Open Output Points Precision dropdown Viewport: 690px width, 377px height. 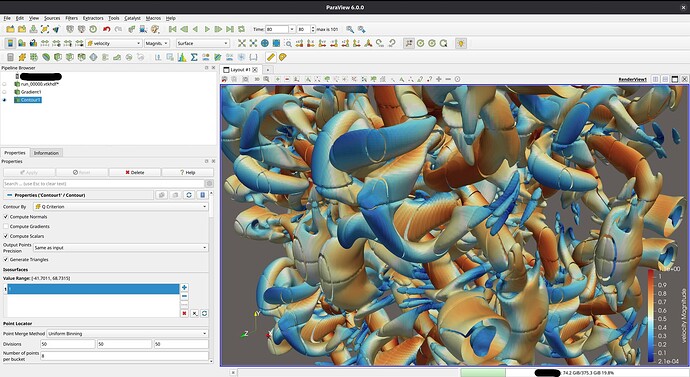[x=121, y=248]
